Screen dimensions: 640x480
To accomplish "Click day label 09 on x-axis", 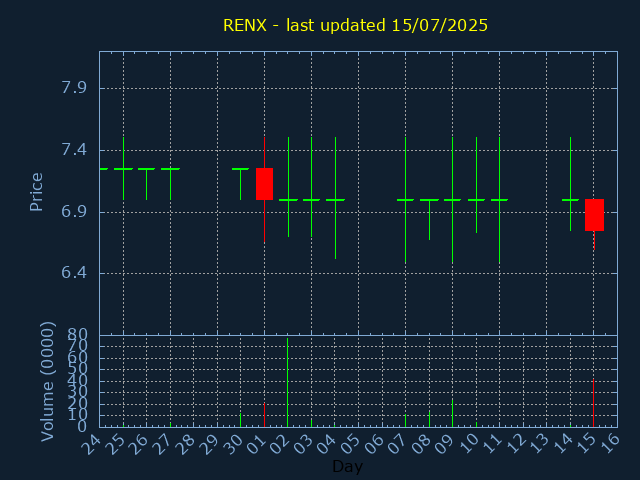I will pos(444,444).
